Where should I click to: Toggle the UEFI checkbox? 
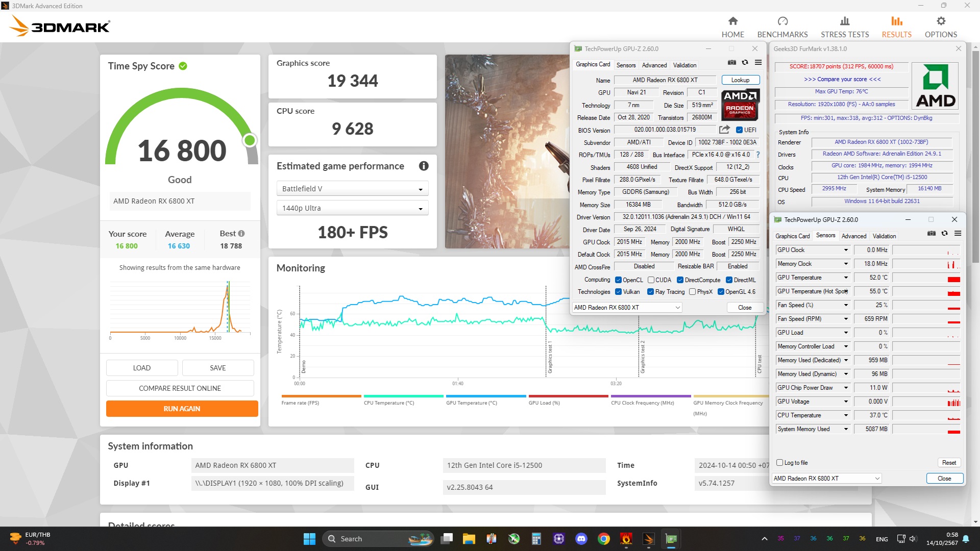click(x=739, y=130)
